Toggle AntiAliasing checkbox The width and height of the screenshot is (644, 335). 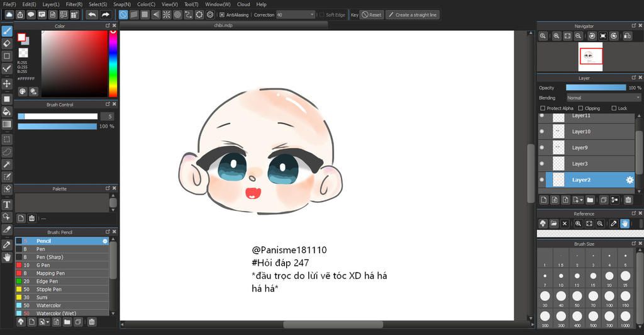click(222, 14)
